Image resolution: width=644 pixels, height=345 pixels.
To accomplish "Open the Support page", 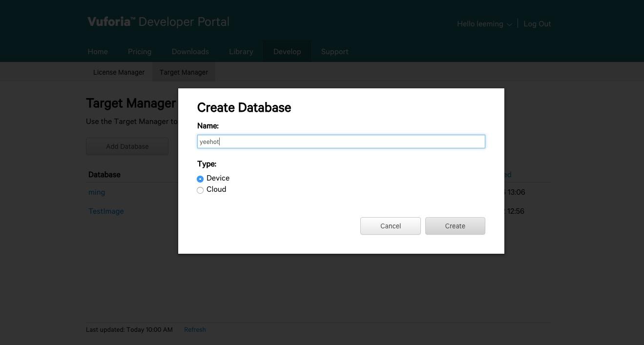I will [334, 51].
